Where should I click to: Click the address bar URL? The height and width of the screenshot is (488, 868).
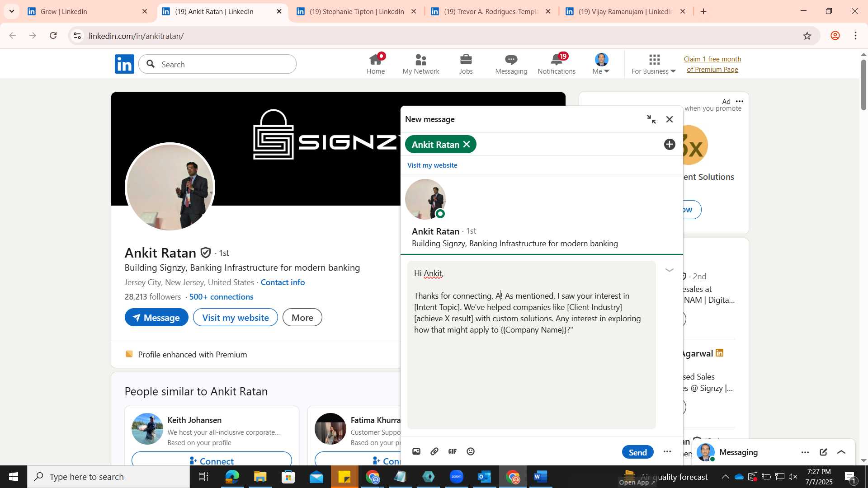[136, 36]
